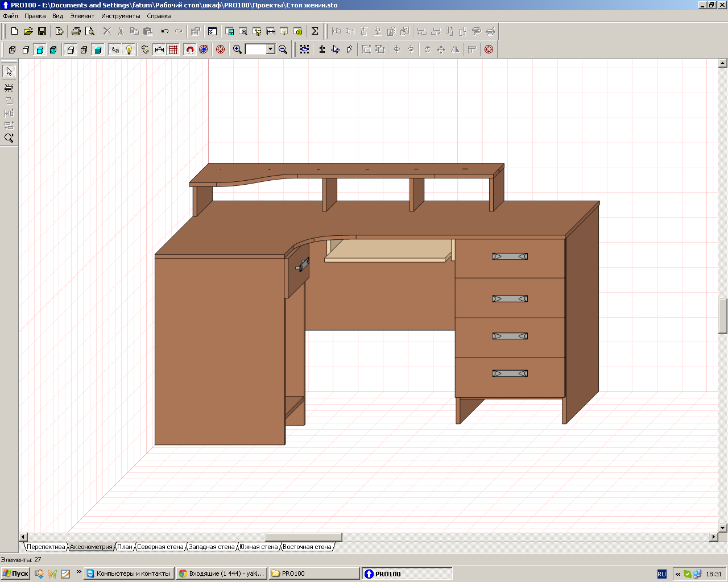Viewport: 728px width, 582px height.
Task: Toggle the dimensions display button
Action: (x=160, y=49)
